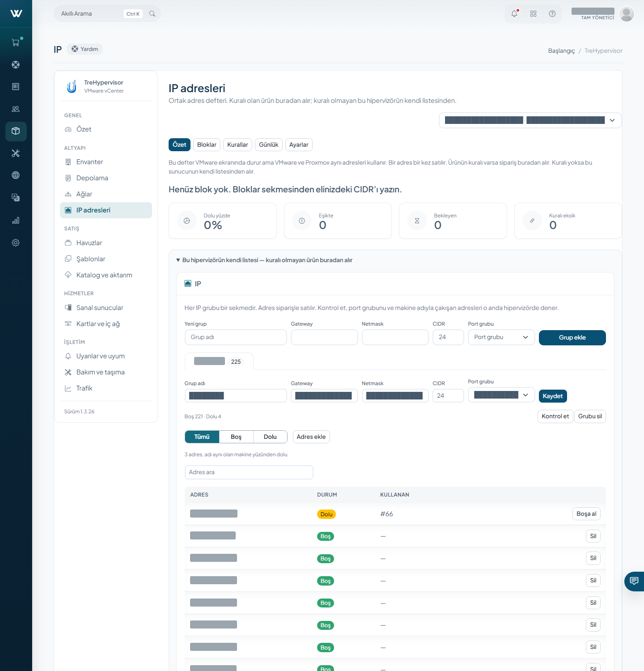The height and width of the screenshot is (671, 644).
Task: Click the search magnifier icon
Action: click(152, 14)
